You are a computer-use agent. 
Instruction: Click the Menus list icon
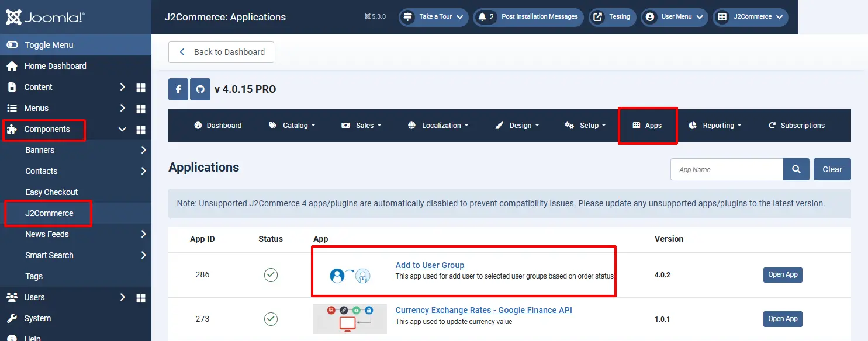[x=12, y=108]
